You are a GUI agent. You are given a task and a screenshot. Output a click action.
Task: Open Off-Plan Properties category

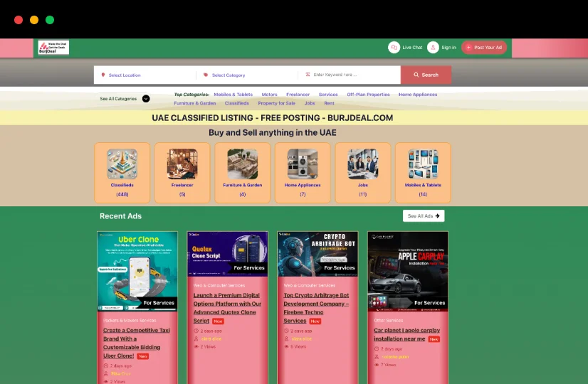point(368,95)
